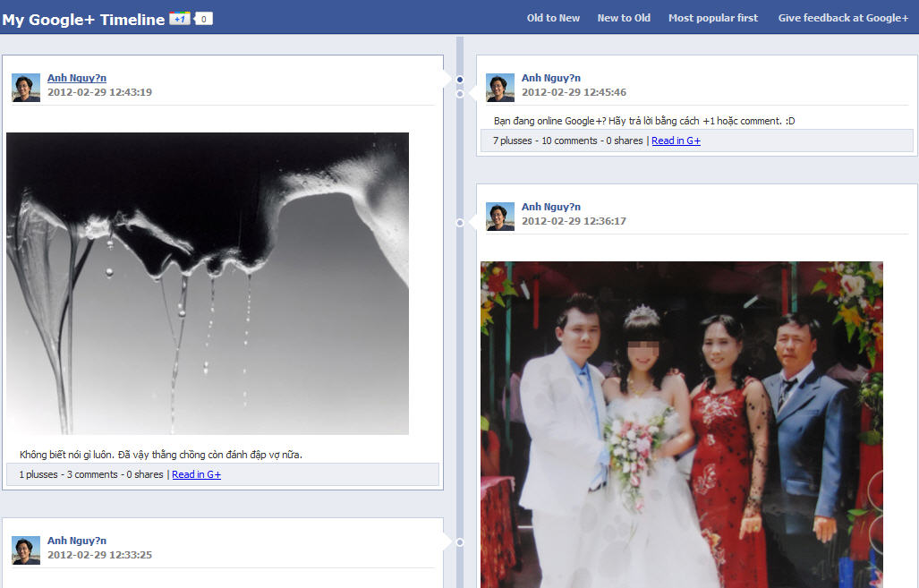This screenshot has width=919, height=588.
Task: Open the wedding group photo
Action: point(682,424)
